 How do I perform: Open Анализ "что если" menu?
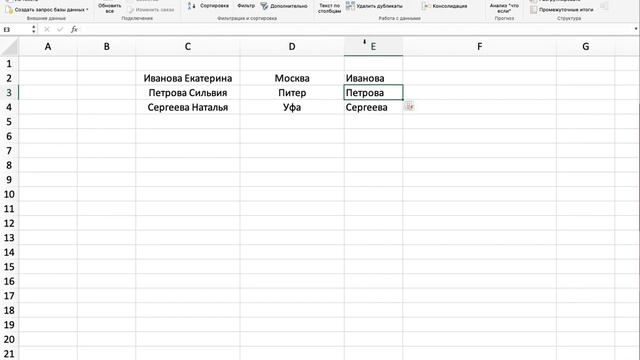pyautogui.click(x=504, y=8)
